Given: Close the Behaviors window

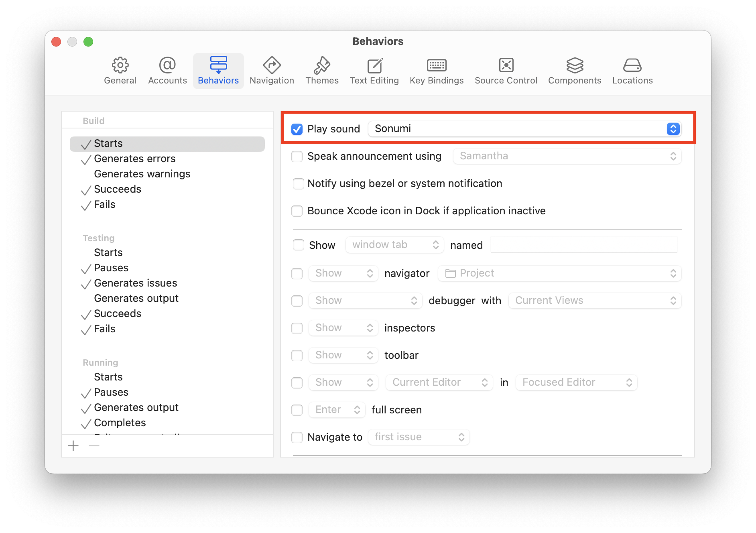Looking at the screenshot, I should (x=56, y=42).
